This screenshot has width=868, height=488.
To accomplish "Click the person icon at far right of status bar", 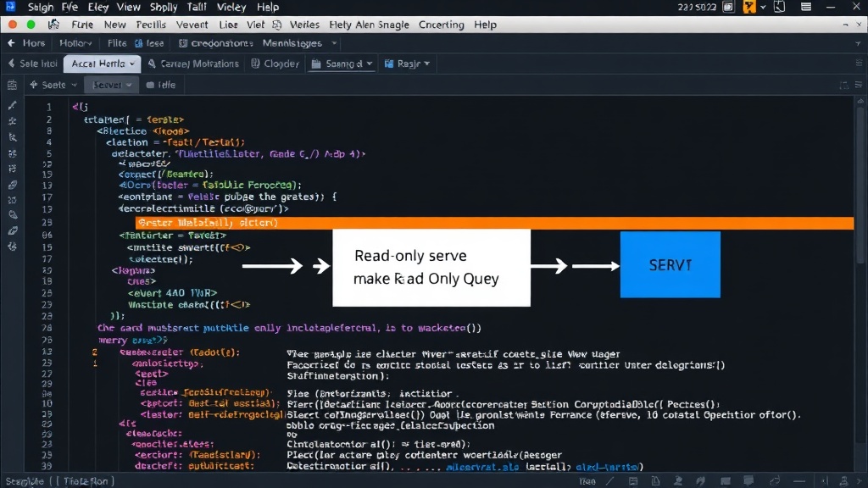I will (x=843, y=481).
